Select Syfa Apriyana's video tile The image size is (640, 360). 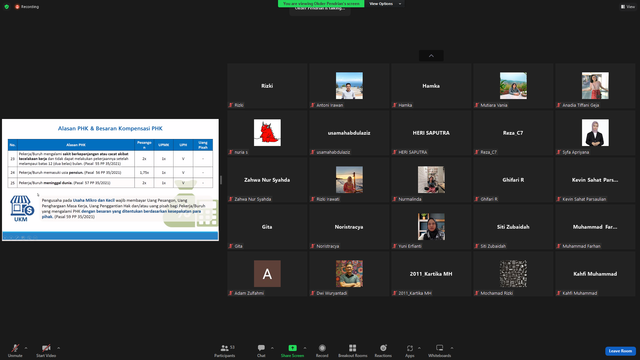pos(595,133)
